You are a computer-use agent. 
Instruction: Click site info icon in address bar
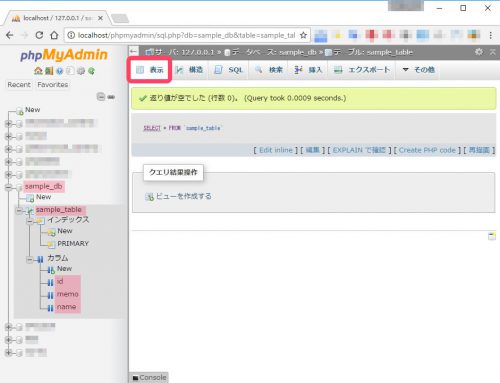tap(71, 35)
